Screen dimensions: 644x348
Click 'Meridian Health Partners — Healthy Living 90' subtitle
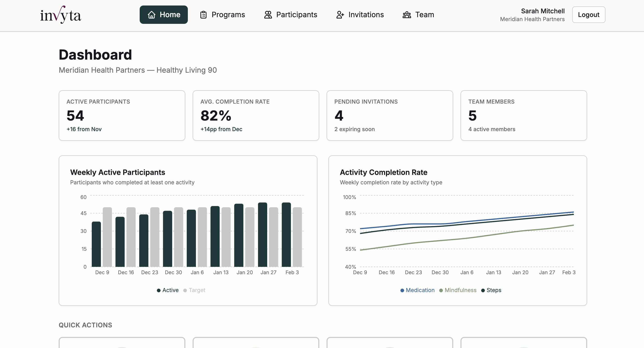click(x=138, y=70)
